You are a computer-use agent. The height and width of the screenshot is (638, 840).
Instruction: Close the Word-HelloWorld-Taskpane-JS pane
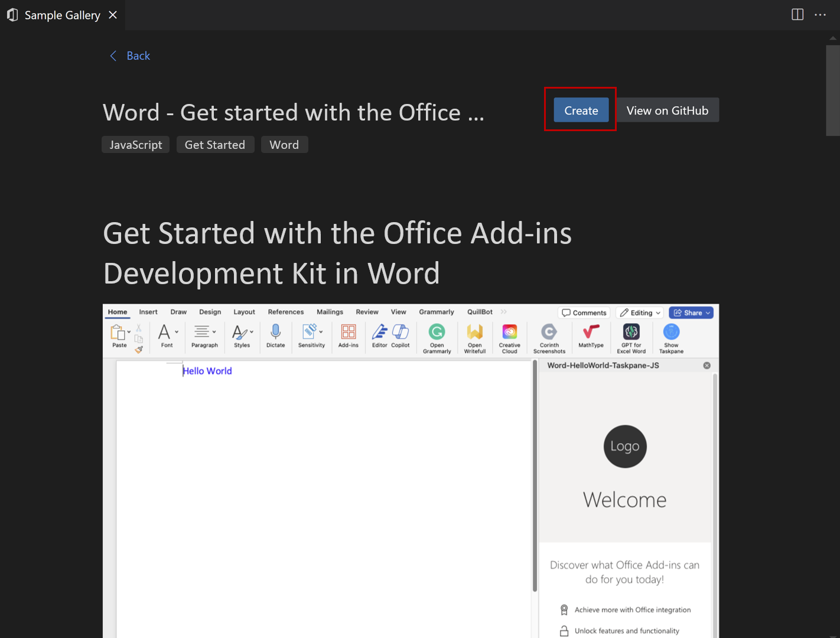tap(707, 366)
